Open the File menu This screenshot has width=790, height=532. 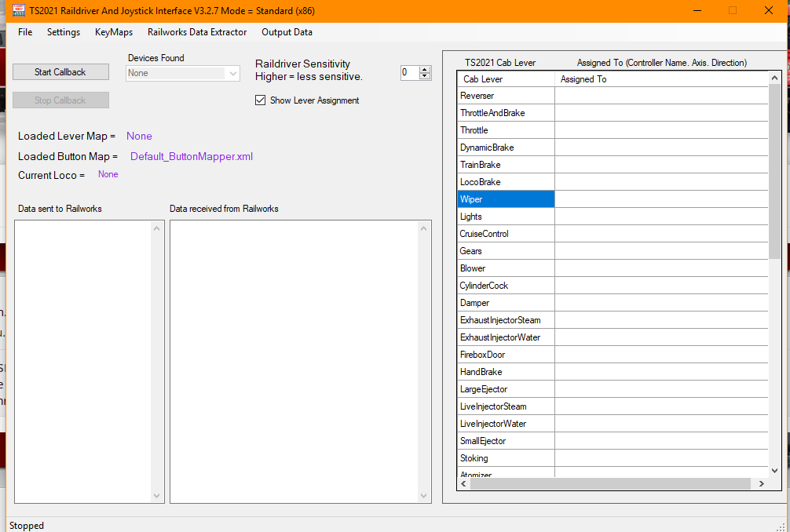25,32
